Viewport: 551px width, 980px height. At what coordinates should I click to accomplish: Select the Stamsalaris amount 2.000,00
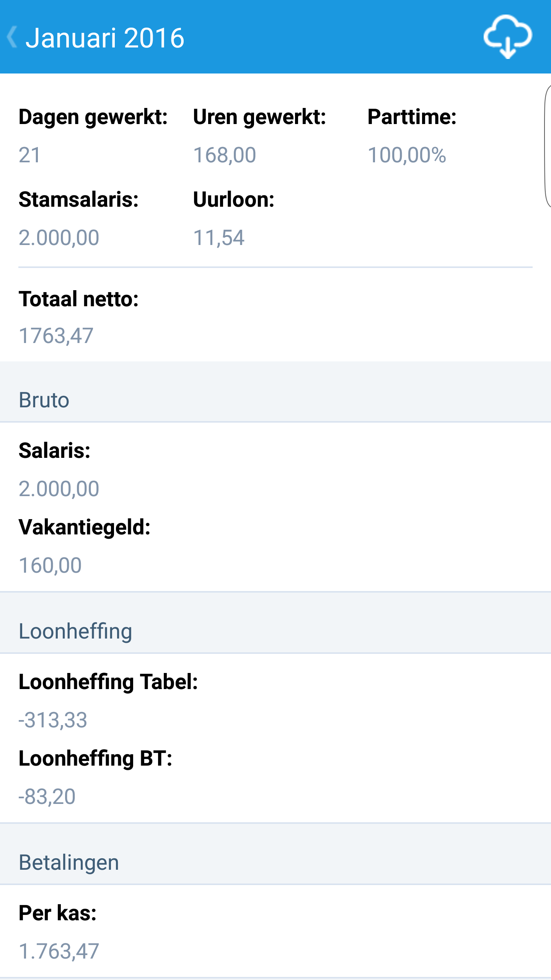click(59, 238)
